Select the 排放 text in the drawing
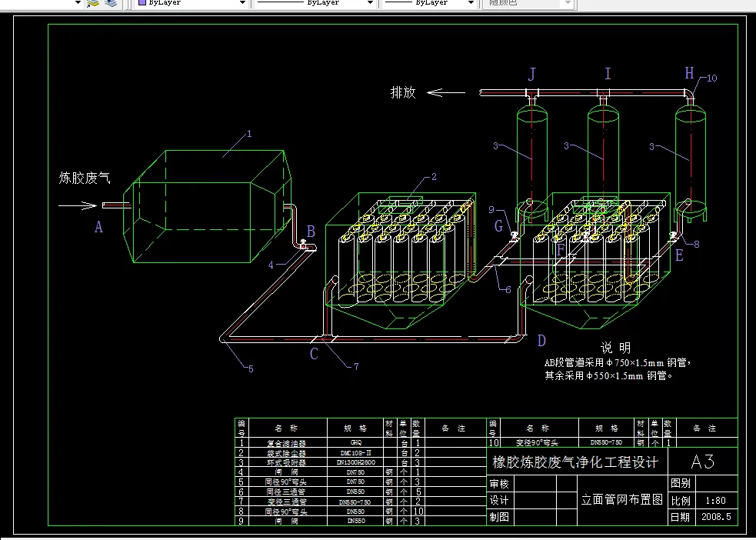756x540 pixels. (403, 92)
